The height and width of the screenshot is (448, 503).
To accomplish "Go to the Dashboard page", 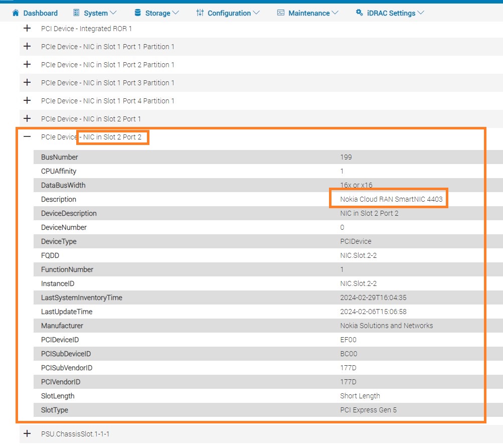I will (40, 13).
